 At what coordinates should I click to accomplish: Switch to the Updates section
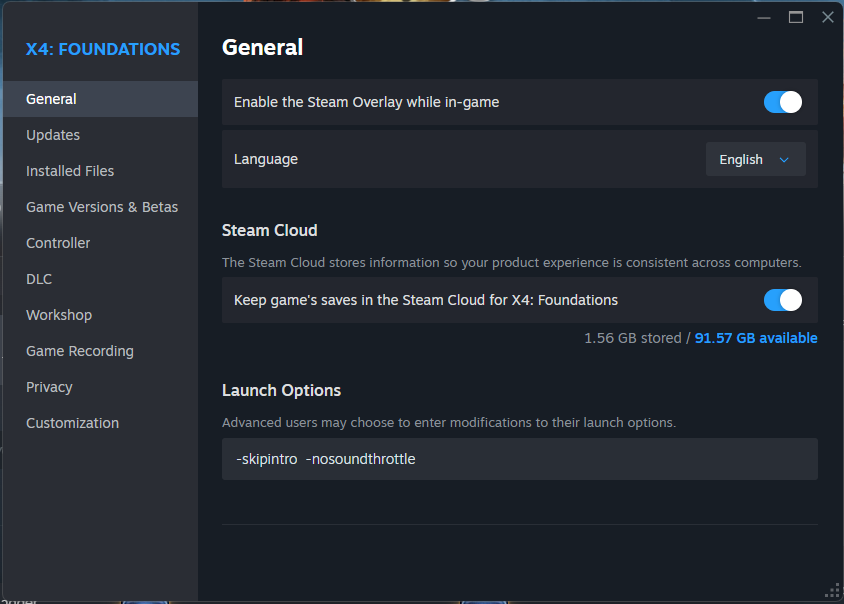pyautogui.click(x=100, y=135)
